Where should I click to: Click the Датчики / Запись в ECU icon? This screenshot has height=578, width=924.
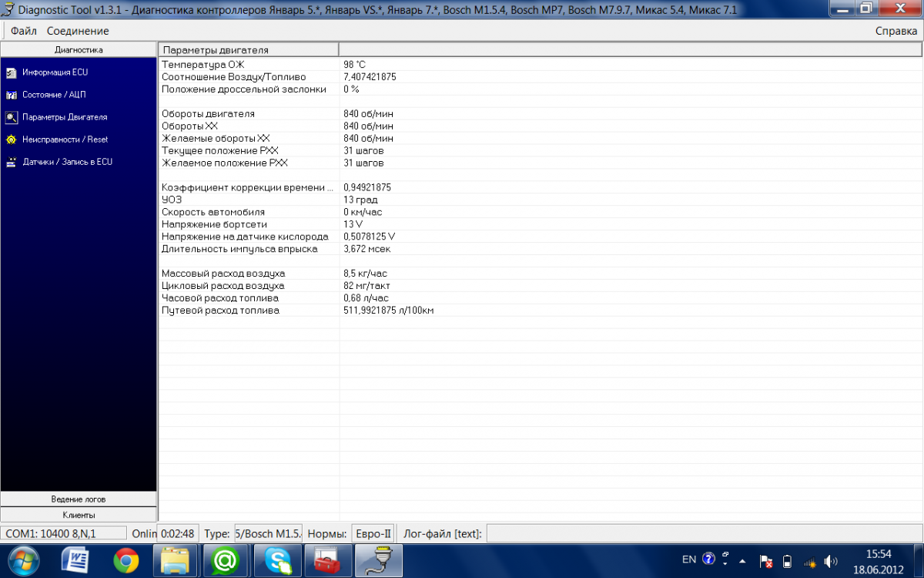(11, 162)
